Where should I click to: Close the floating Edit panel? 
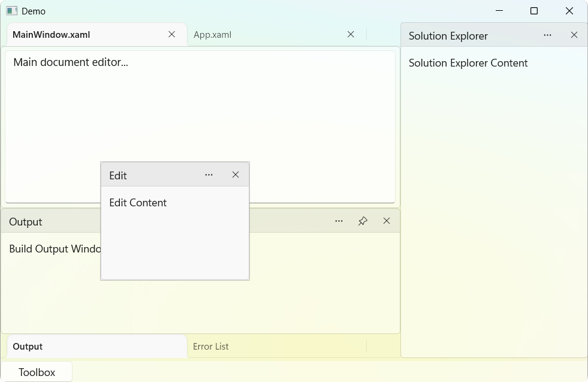click(236, 175)
